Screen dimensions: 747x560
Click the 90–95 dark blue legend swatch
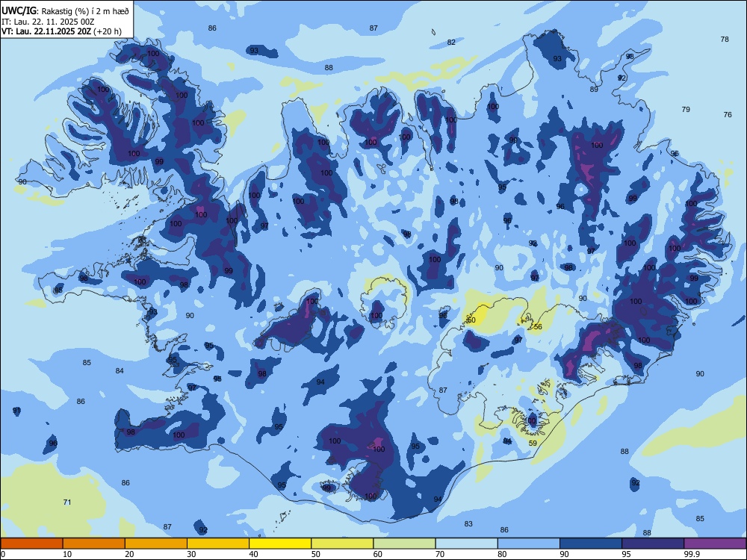tap(591, 544)
